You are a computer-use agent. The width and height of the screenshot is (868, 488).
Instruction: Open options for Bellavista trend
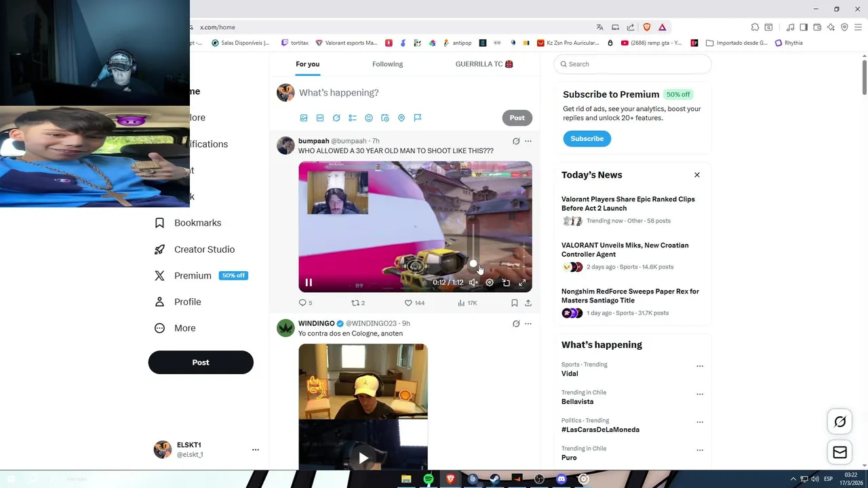(x=700, y=394)
